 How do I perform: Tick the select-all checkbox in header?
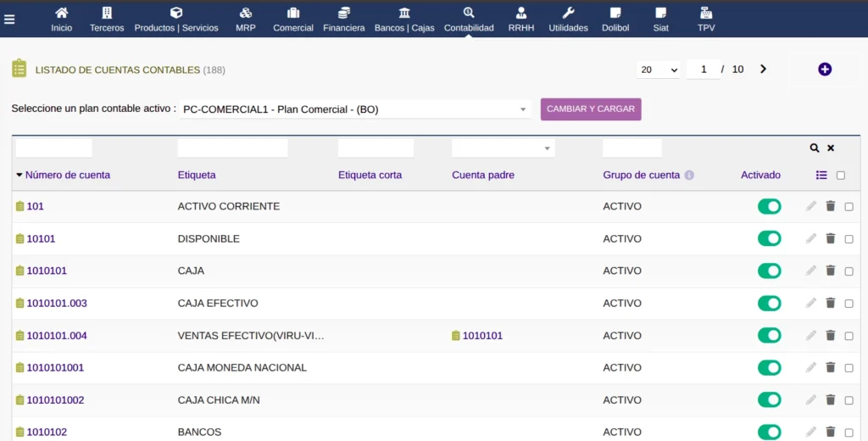[x=840, y=176]
